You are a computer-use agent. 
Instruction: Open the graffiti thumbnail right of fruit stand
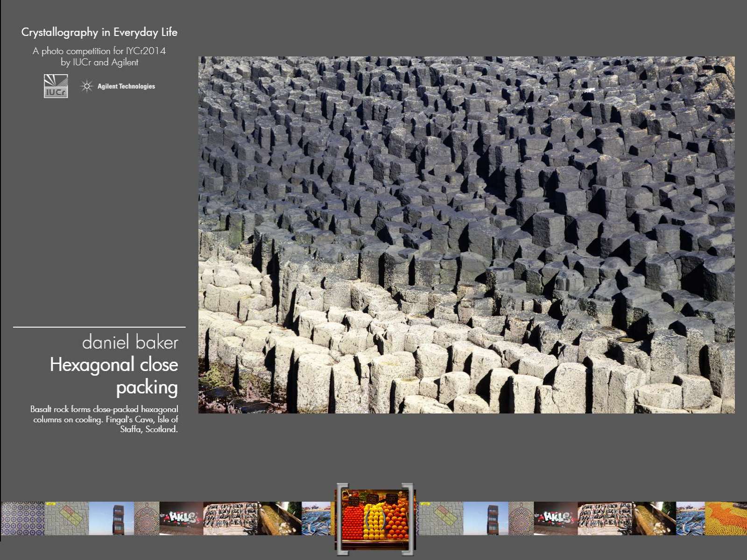click(x=556, y=518)
